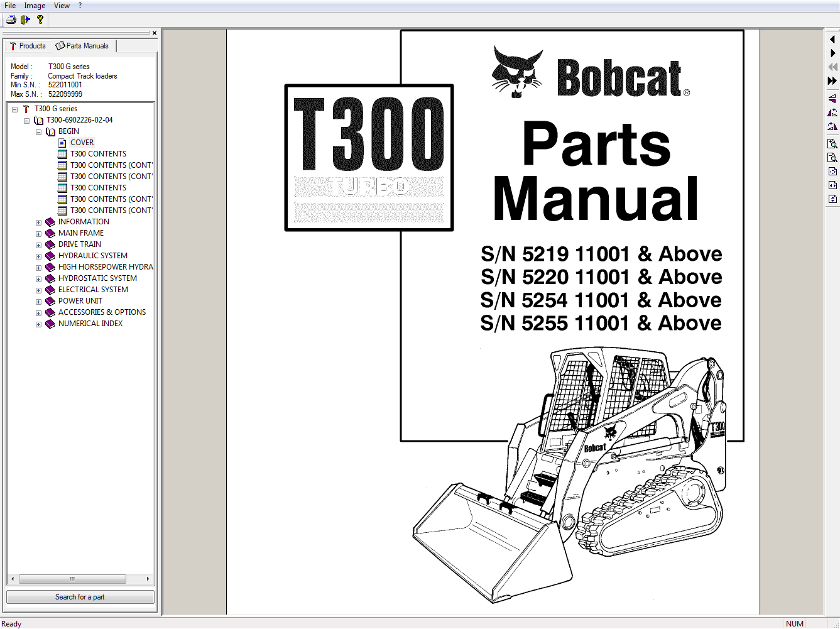The height and width of the screenshot is (629, 840).
Task: Click the tree's horizontal scrollbar thumb
Action: tap(72, 579)
